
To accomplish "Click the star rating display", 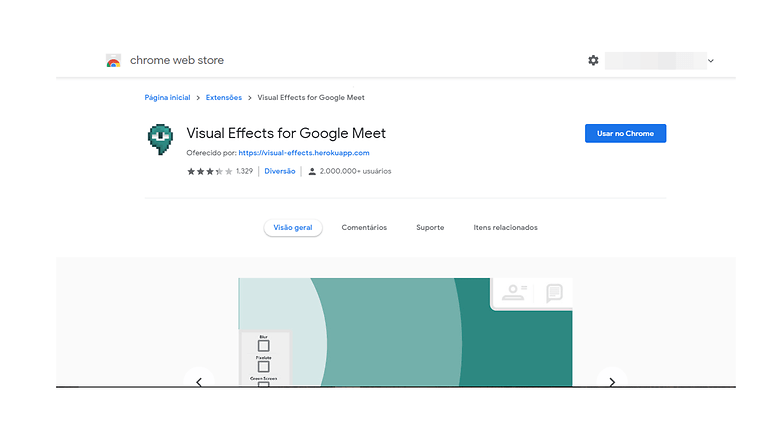I will coord(209,172).
